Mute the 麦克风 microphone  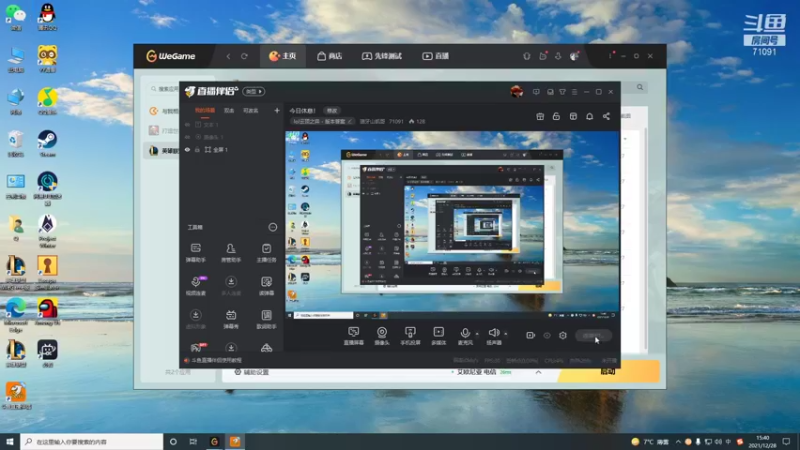tap(465, 336)
